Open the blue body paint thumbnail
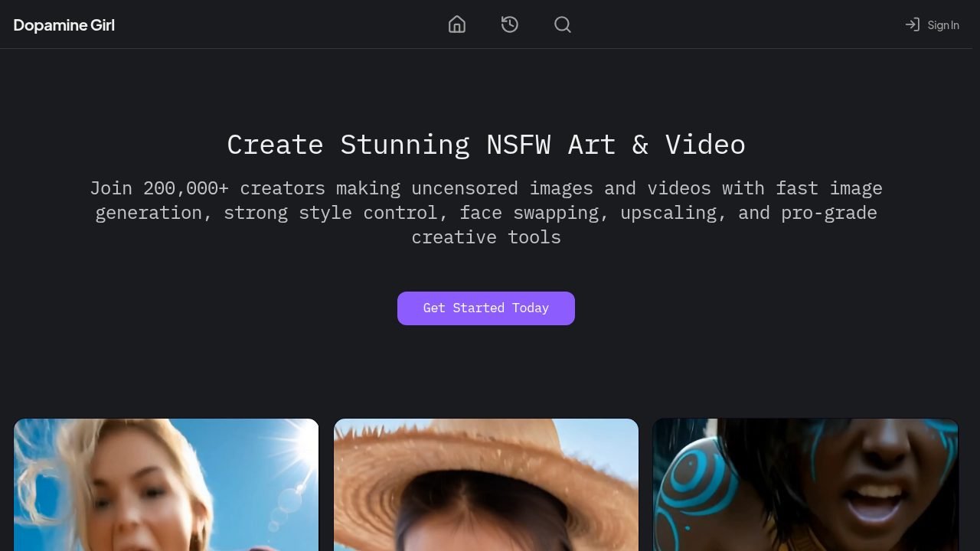 [805, 484]
